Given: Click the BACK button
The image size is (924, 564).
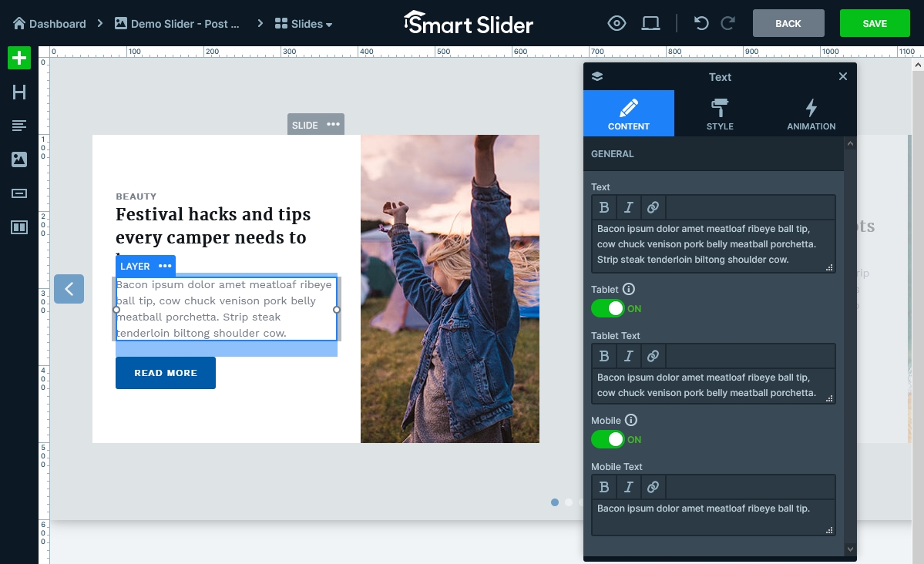Looking at the screenshot, I should (788, 24).
